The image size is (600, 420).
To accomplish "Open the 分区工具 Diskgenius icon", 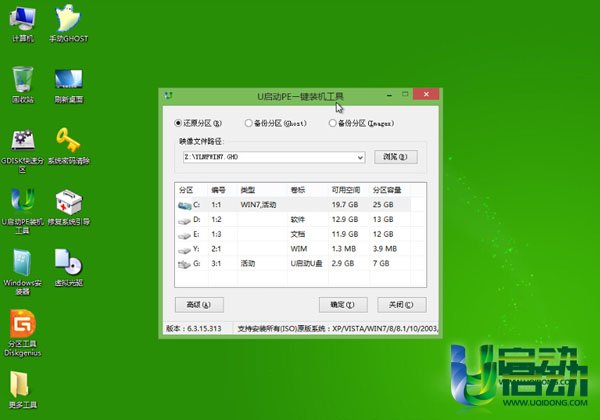I will (23, 332).
